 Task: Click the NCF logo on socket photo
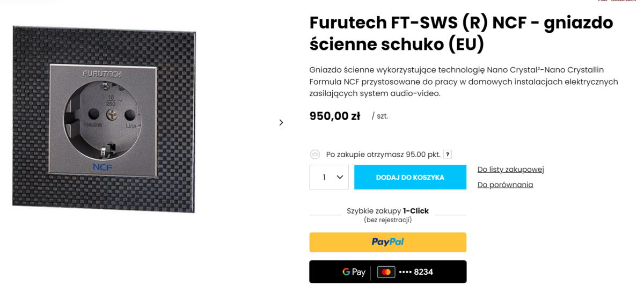pyautogui.click(x=102, y=167)
